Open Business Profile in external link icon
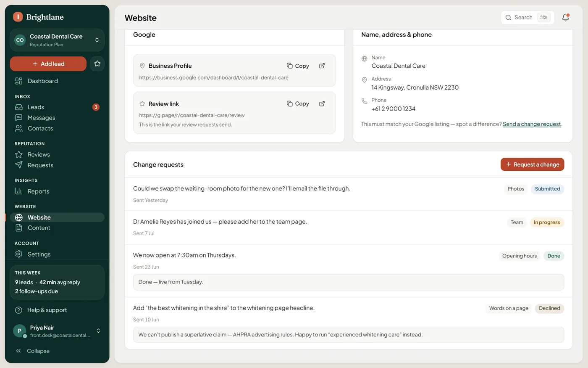 click(x=322, y=66)
